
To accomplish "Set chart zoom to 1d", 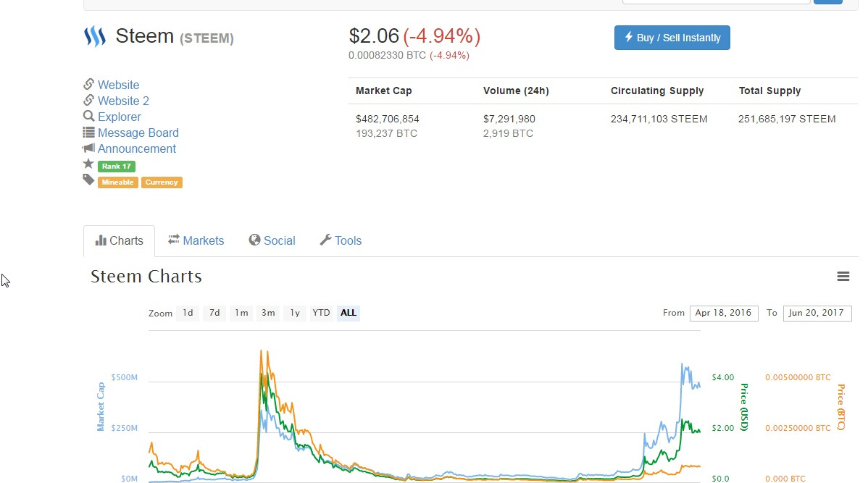I will pyautogui.click(x=188, y=313).
